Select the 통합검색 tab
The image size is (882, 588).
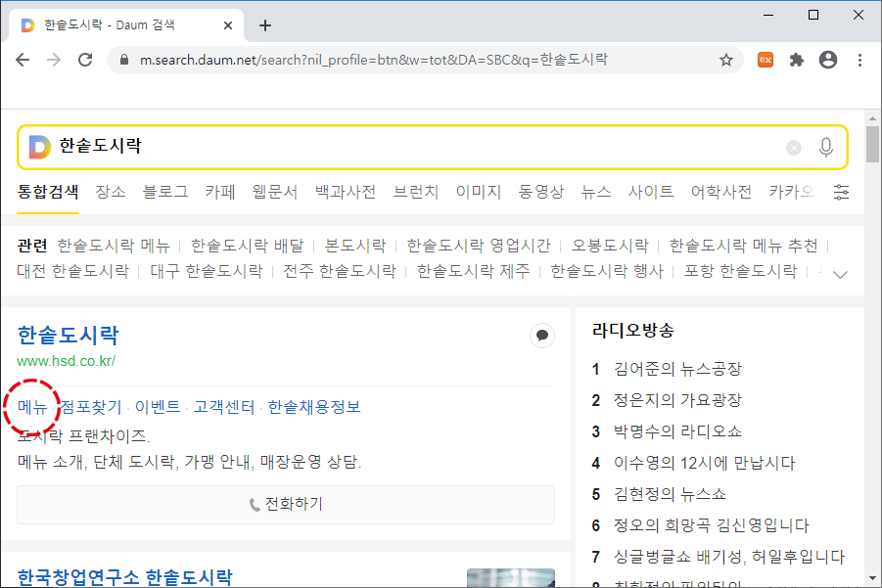click(48, 193)
